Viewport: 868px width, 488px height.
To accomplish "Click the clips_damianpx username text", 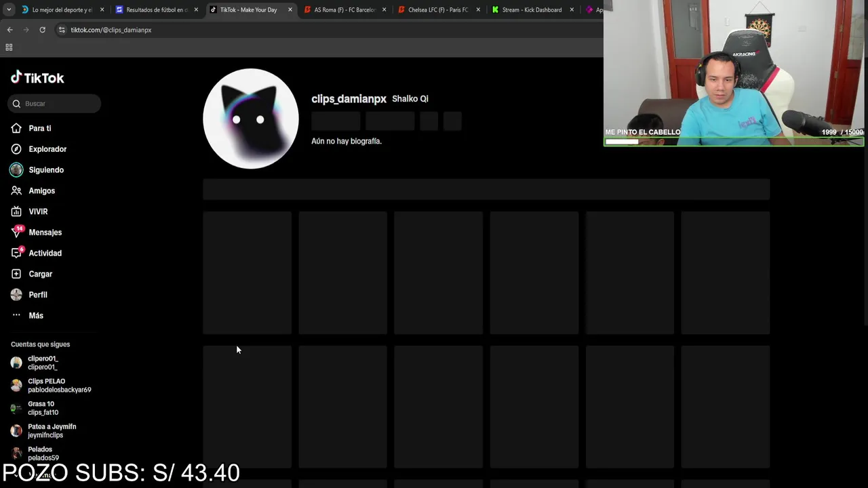I will (349, 99).
